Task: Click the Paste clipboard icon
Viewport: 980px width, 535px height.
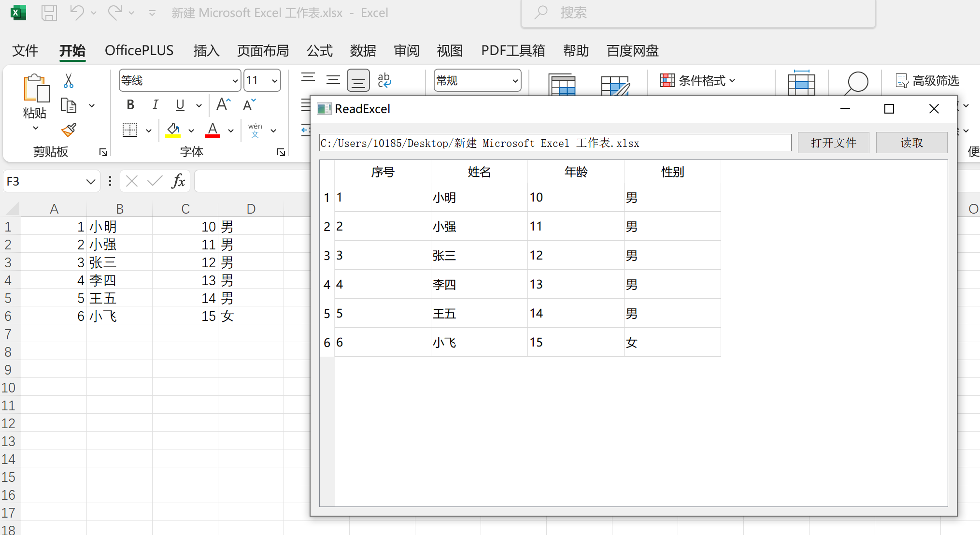Action: pyautogui.click(x=35, y=90)
